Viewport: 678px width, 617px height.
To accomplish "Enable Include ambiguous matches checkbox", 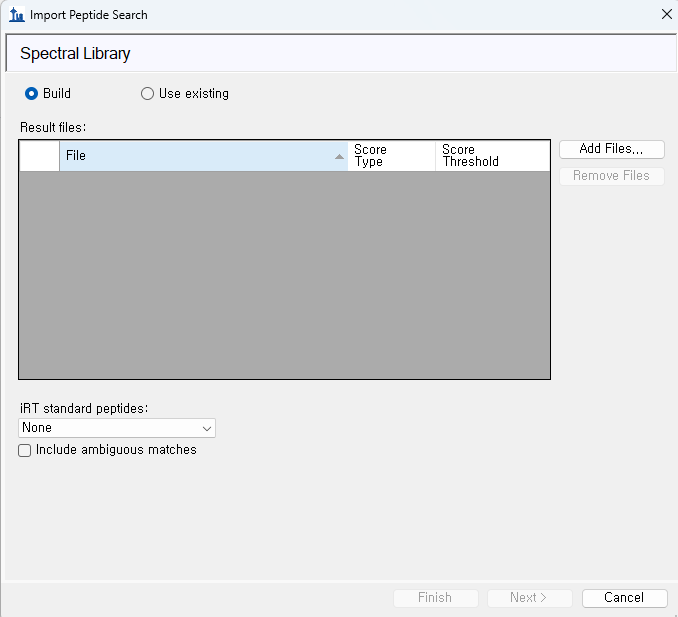I will pyautogui.click(x=25, y=451).
